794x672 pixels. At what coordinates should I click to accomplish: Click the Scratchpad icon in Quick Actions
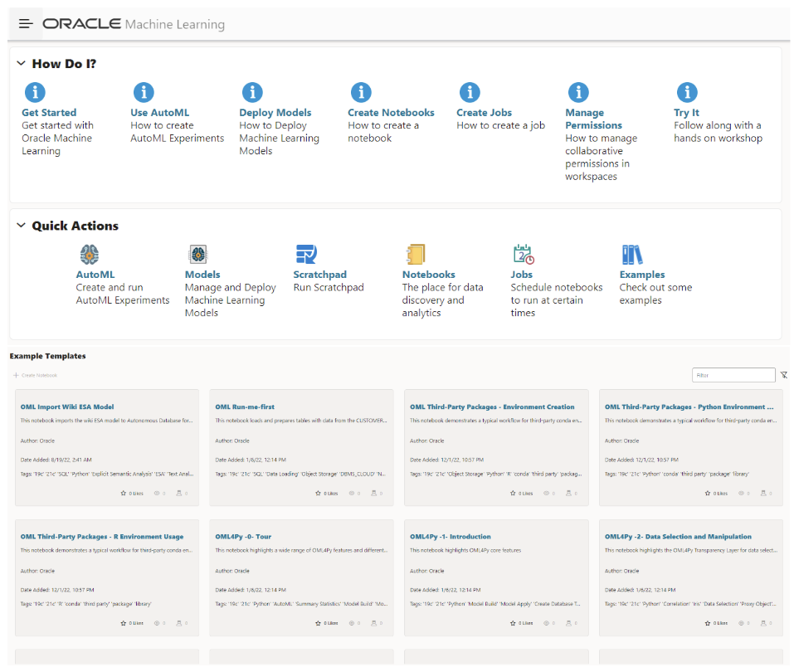(306, 254)
